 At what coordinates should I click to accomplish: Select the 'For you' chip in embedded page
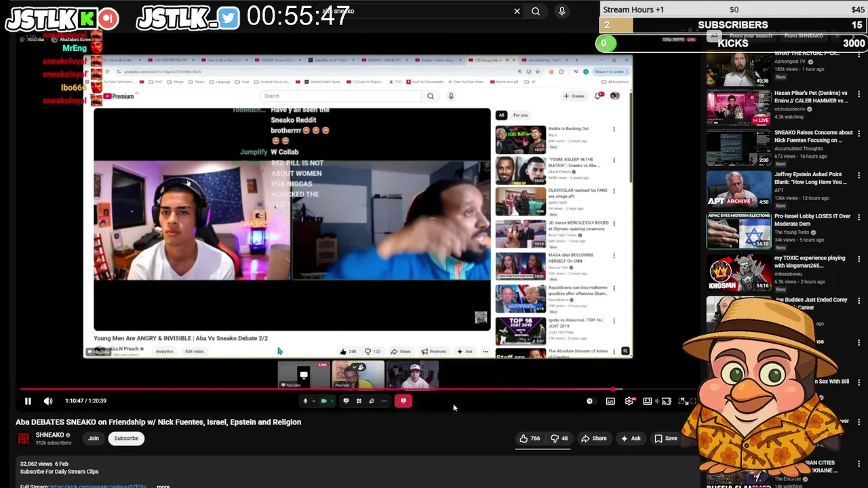520,115
